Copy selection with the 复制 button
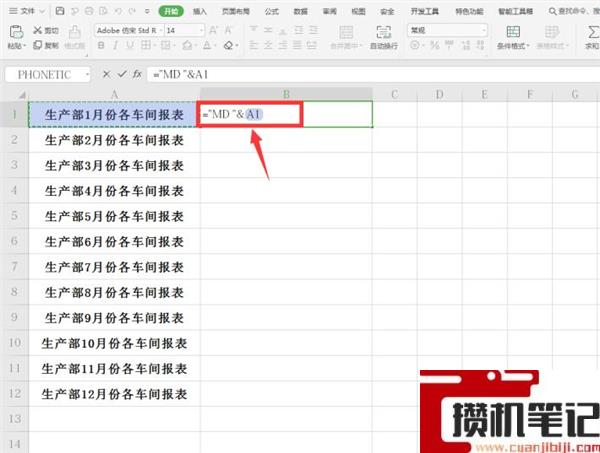The image size is (600, 453). [x=46, y=46]
